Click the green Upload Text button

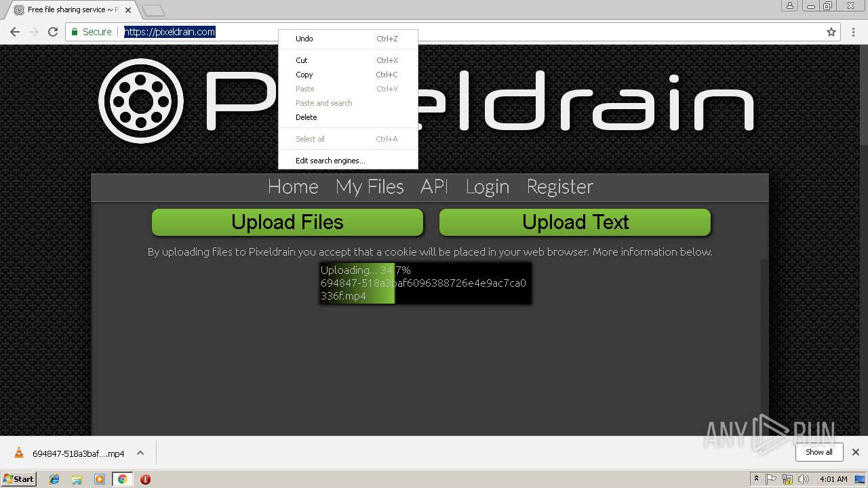(x=575, y=222)
